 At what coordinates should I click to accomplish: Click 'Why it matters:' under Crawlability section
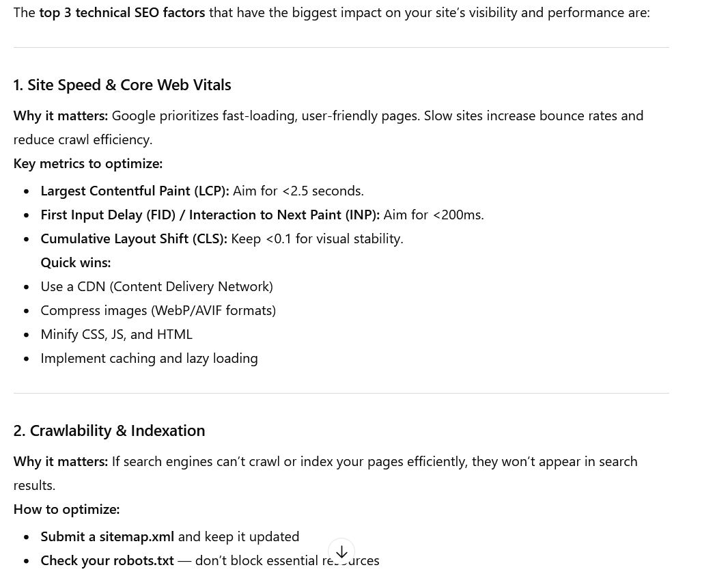click(60, 461)
